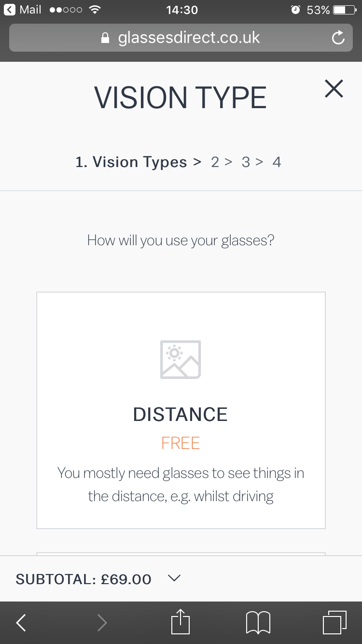This screenshot has width=362, height=644.
Task: Tap the Distance placeholder image icon
Action: (x=181, y=360)
